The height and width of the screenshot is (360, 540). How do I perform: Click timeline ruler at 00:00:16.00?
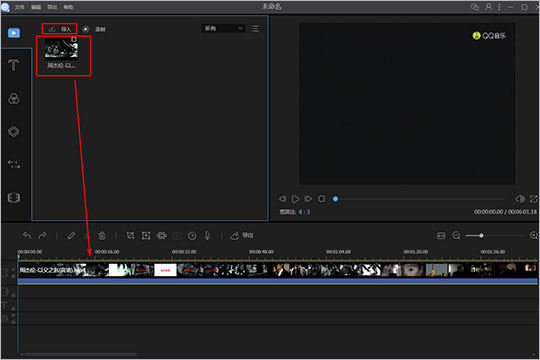(x=107, y=252)
